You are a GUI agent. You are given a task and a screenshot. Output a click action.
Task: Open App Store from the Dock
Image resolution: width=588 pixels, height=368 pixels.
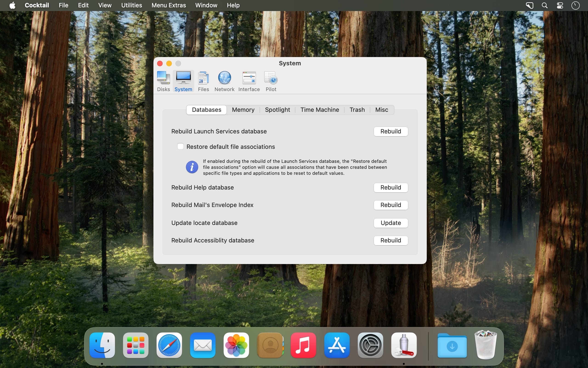pos(337,345)
